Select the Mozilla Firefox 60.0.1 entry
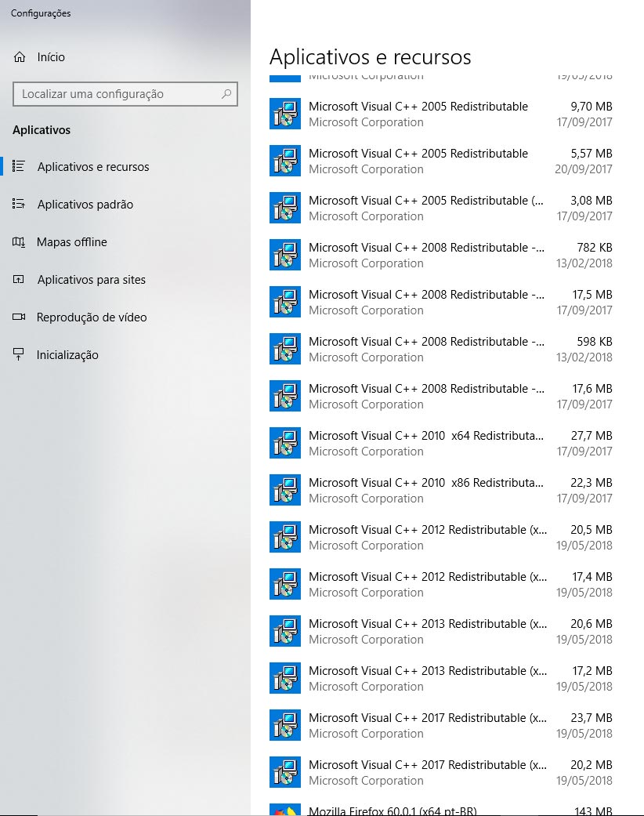The width and height of the screenshot is (644, 816). [441, 810]
